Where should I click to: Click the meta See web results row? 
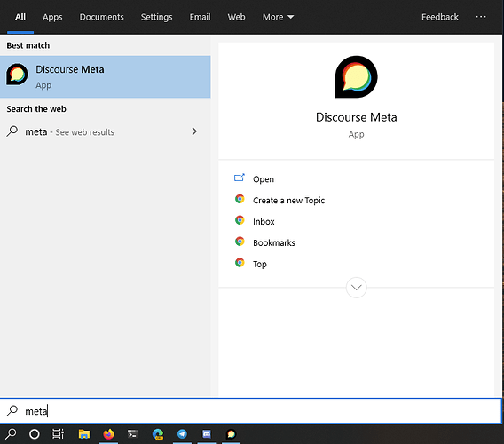(106, 131)
